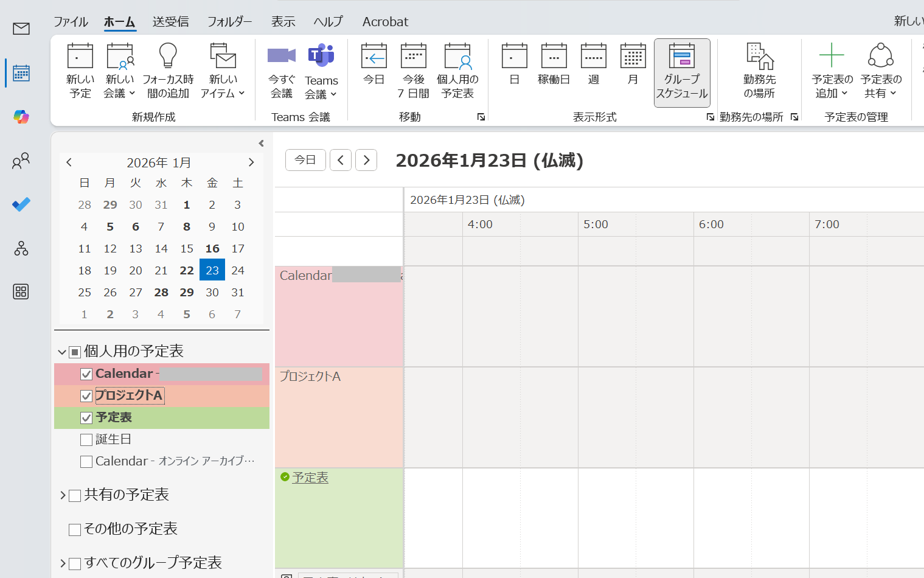Open 勤務先の場所 work location settings
The width and height of the screenshot is (924, 578).
(759, 68)
